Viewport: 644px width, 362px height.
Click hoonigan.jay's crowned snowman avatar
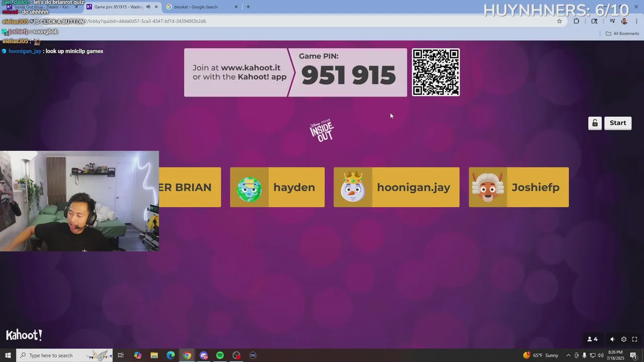[353, 187]
